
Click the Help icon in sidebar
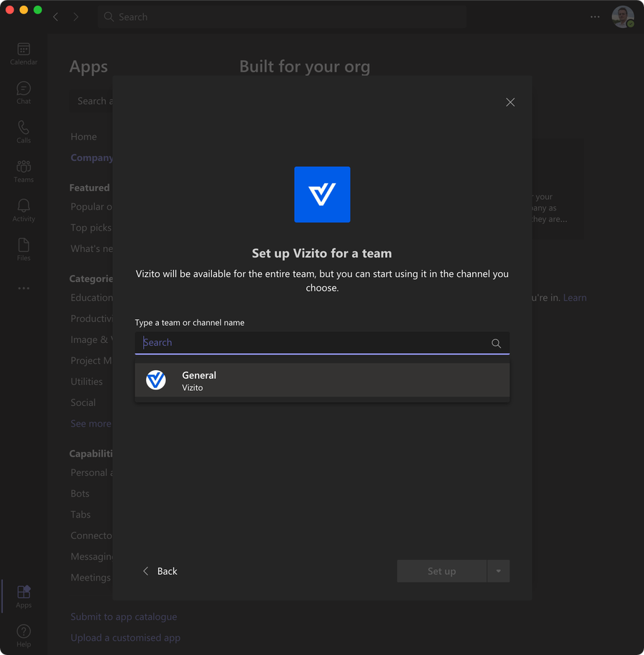24,634
